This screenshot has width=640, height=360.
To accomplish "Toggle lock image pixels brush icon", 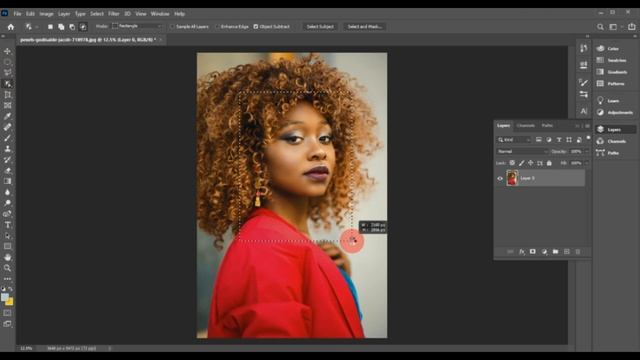I will coord(521,163).
